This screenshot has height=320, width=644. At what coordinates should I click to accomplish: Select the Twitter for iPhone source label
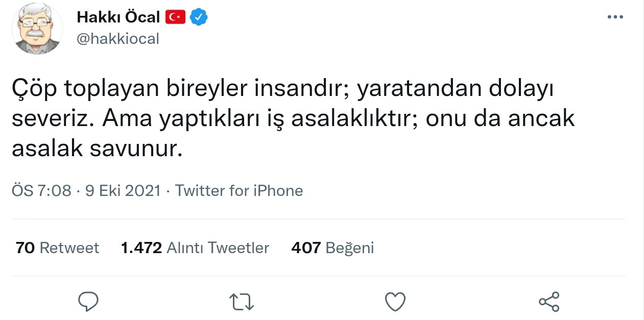[240, 190]
